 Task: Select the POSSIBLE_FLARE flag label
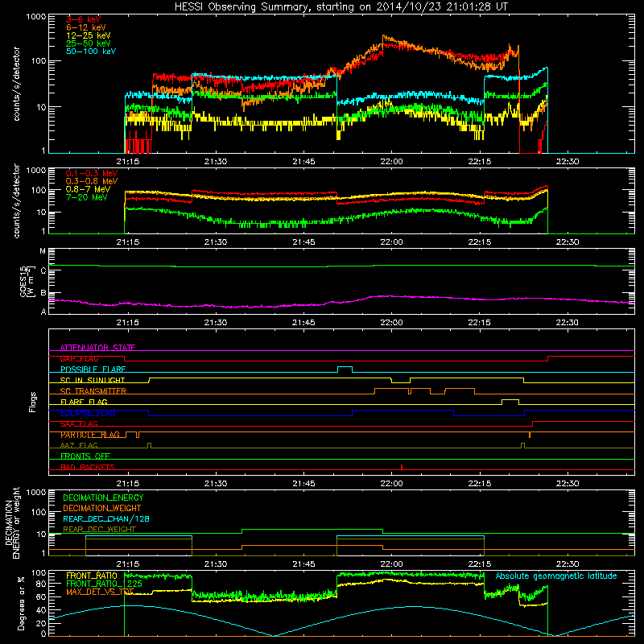pyautogui.click(x=93, y=369)
